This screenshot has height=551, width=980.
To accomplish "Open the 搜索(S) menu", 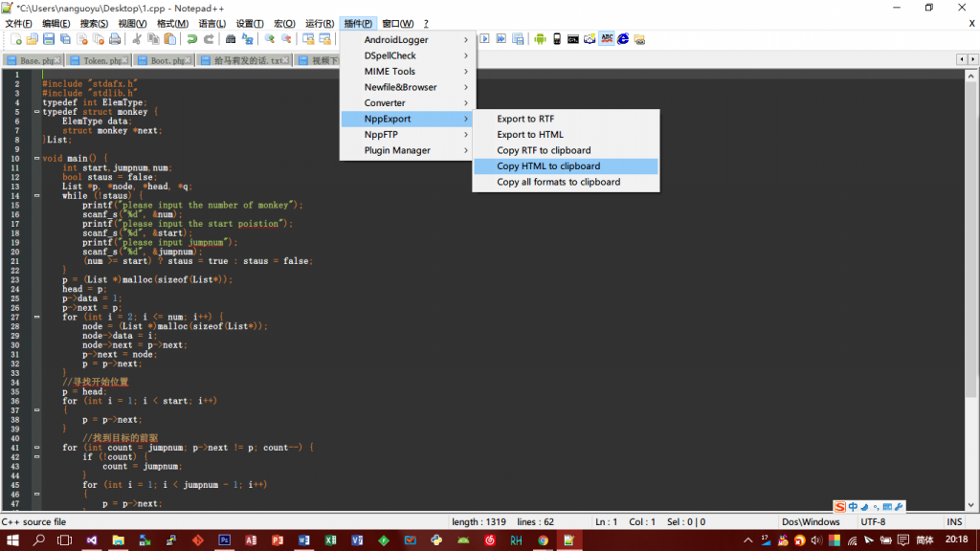I will tap(94, 24).
